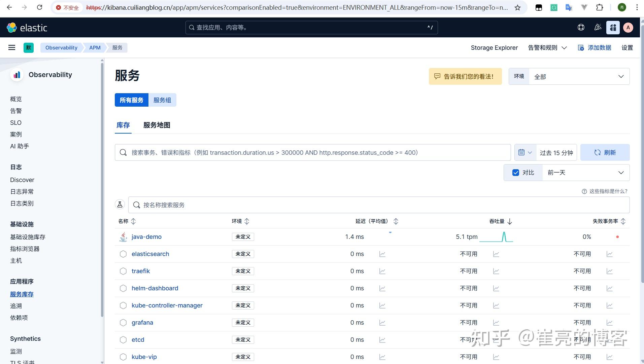
Task: Select the 服务组 tab
Action: pyautogui.click(x=162, y=100)
